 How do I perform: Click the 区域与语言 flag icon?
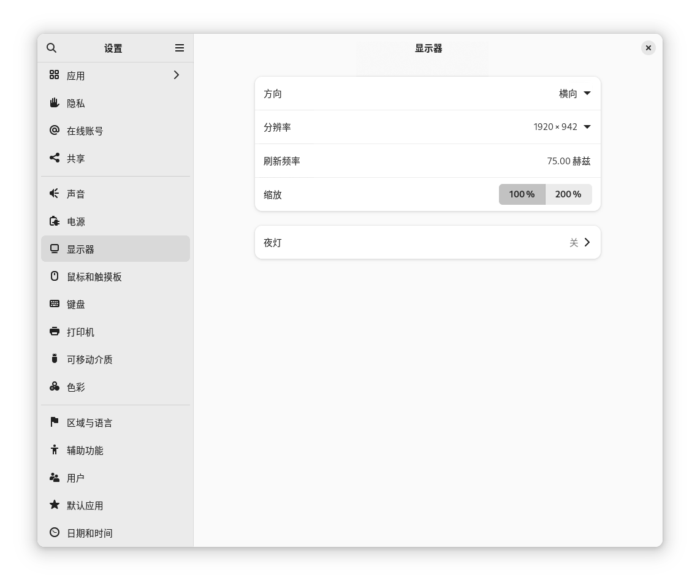[x=55, y=422]
